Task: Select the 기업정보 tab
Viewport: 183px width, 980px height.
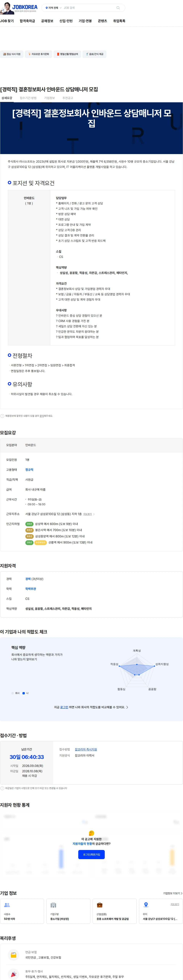Action: click(49, 98)
